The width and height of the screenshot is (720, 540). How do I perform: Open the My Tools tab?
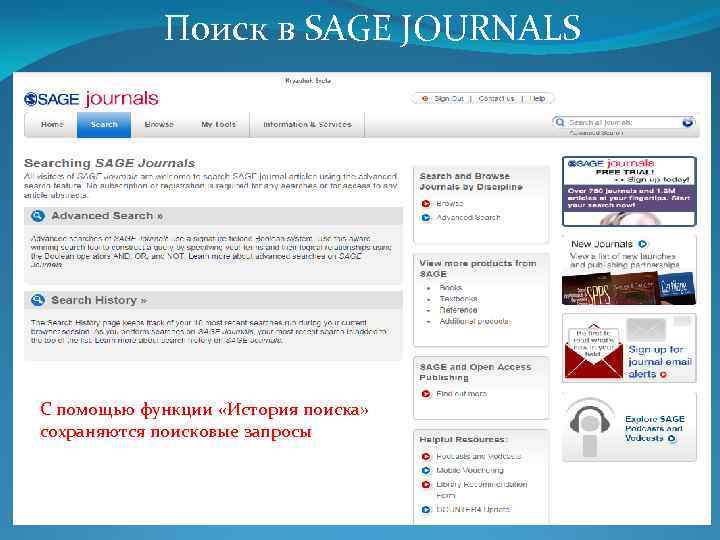click(x=219, y=124)
